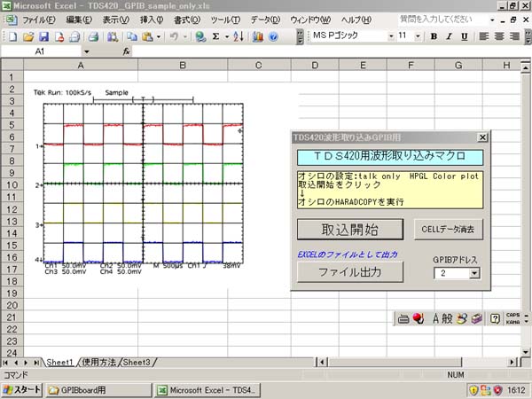The height and width of the screenshot is (399, 532).
Task: Undo the last action
Action: click(174, 36)
